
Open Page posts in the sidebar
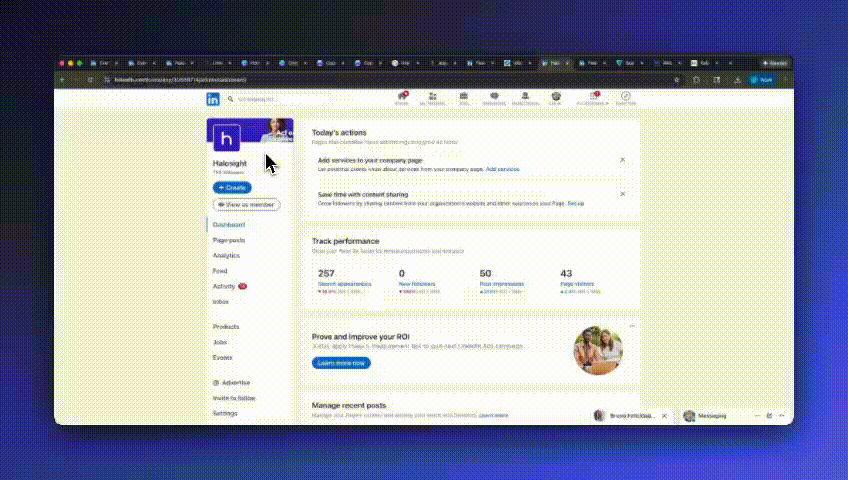(x=229, y=240)
